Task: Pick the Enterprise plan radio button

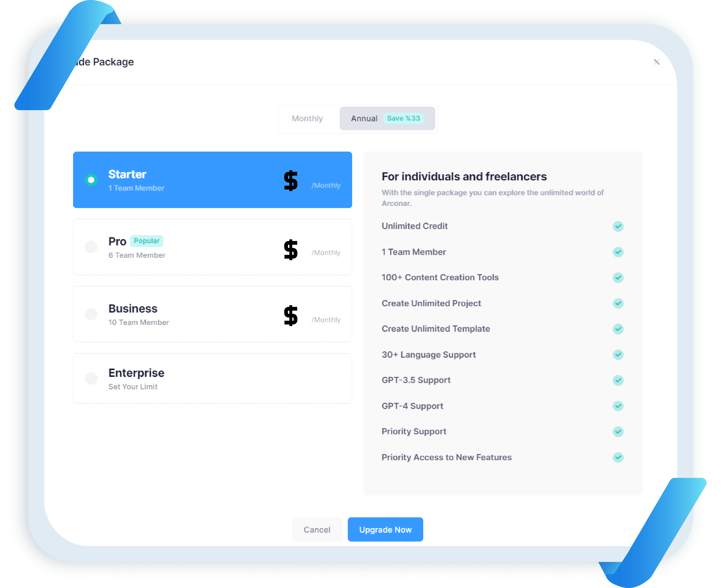Action: coord(91,378)
